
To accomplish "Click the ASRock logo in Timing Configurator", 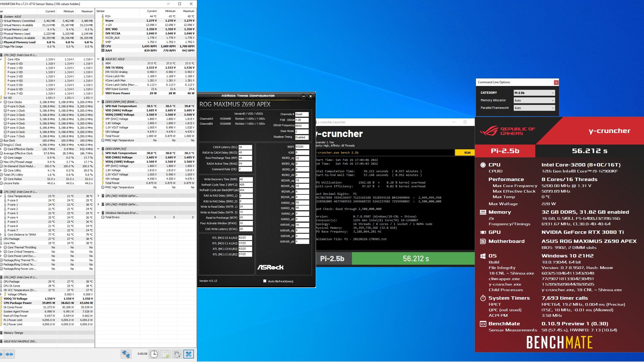I will [x=270, y=267].
